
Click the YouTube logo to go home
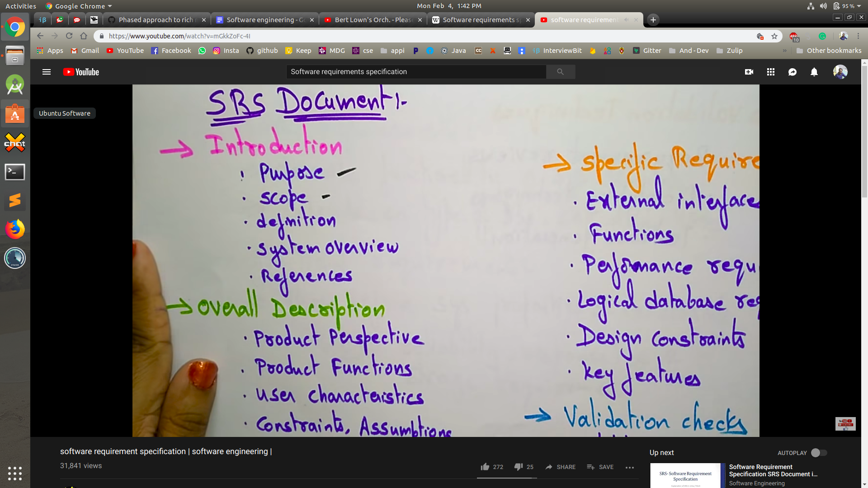click(81, 72)
